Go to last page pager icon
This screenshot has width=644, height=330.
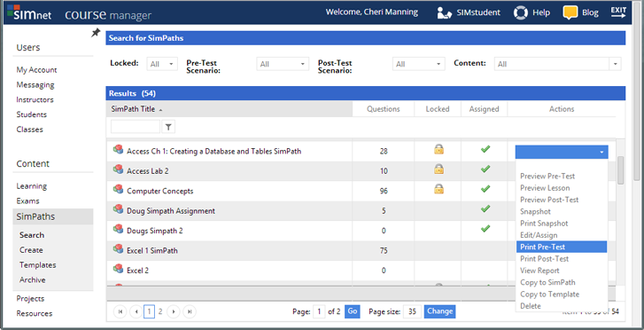point(190,312)
